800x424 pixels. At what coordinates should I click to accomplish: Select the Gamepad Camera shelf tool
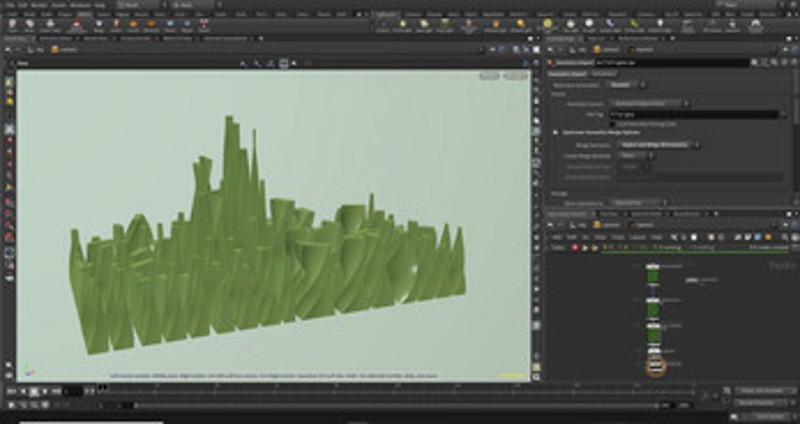tap(757, 25)
